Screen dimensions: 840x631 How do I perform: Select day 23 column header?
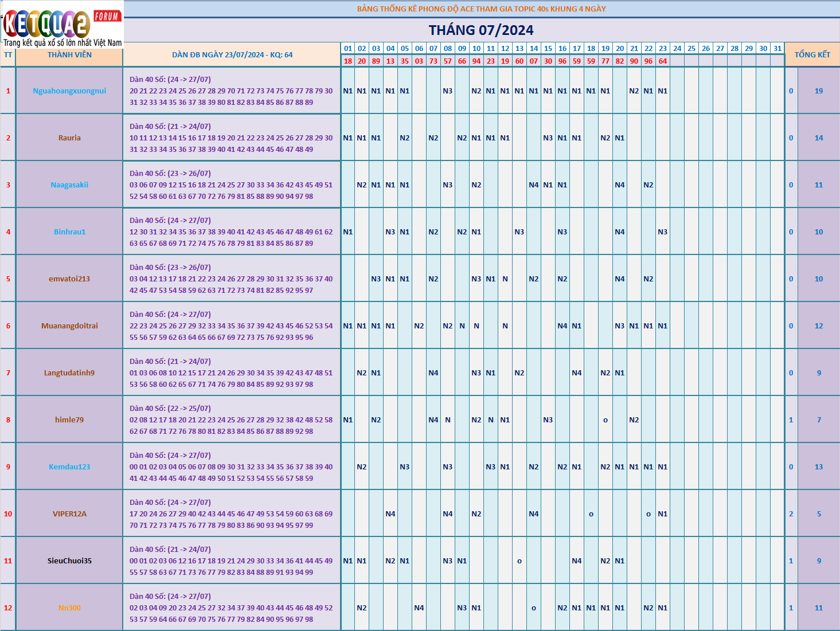(x=663, y=49)
